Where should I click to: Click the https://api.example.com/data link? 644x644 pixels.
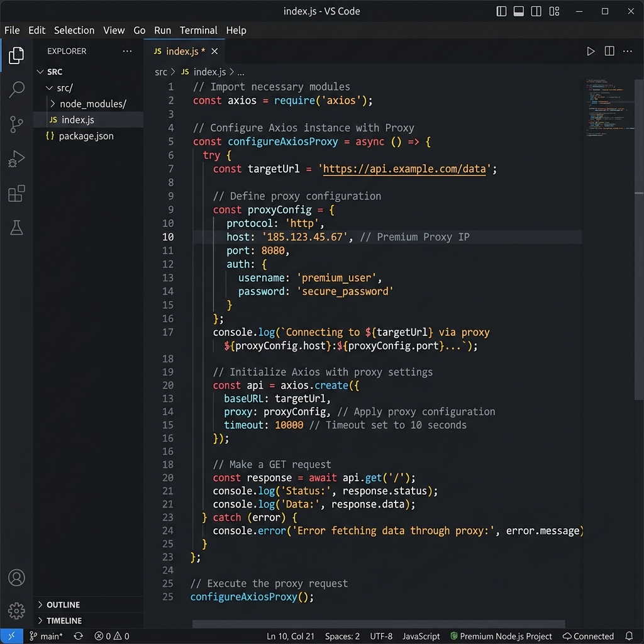point(404,169)
